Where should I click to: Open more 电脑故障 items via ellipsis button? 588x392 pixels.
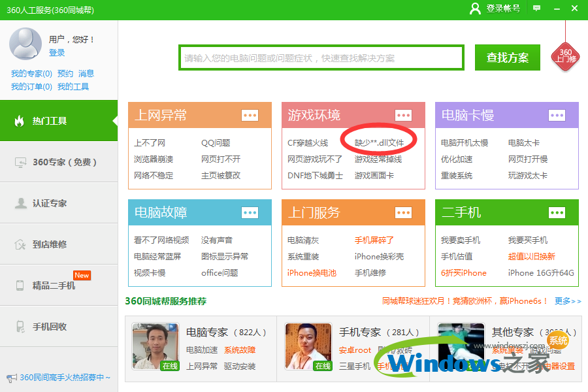(250, 212)
